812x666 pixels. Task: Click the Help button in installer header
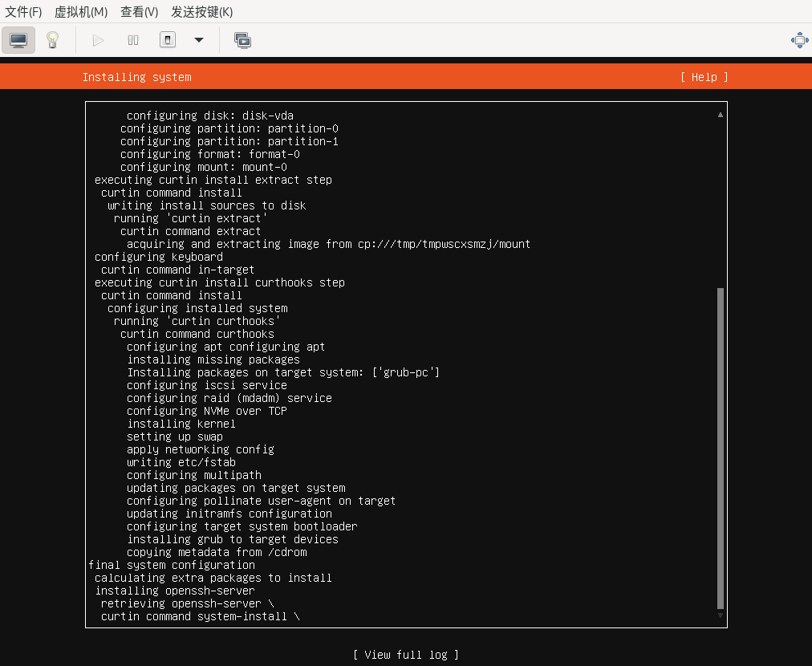(x=704, y=77)
